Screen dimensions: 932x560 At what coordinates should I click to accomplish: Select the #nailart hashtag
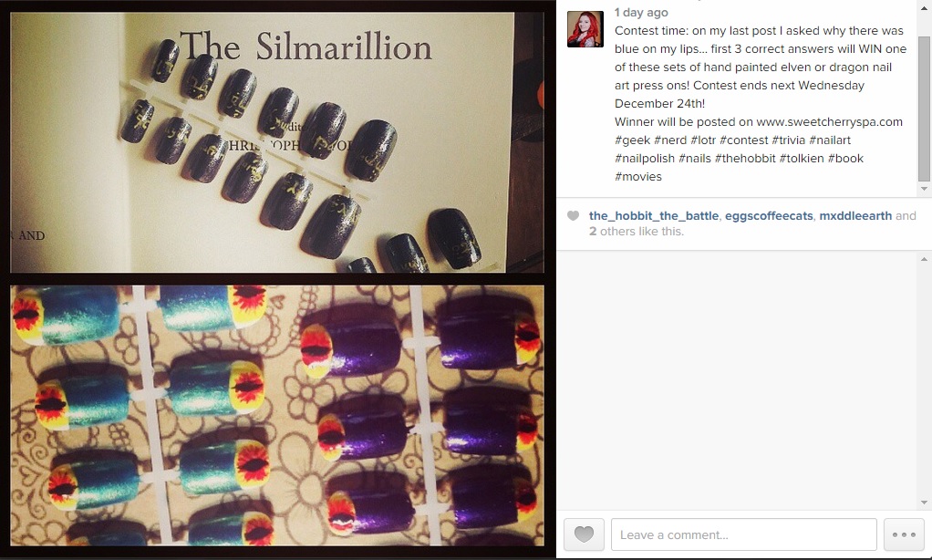[830, 140]
